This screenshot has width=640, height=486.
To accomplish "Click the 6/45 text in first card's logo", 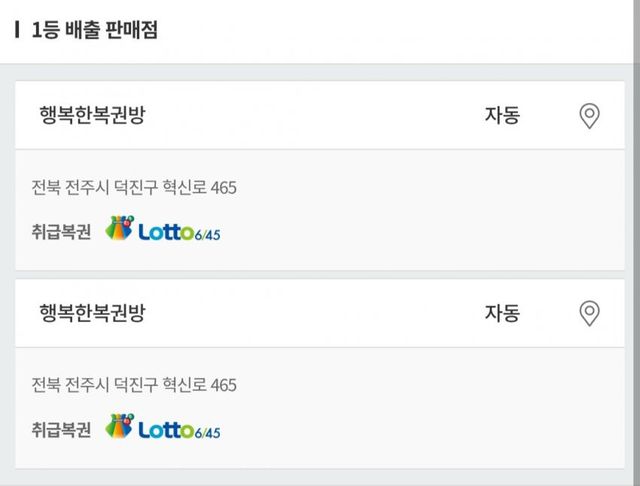I will point(208,234).
